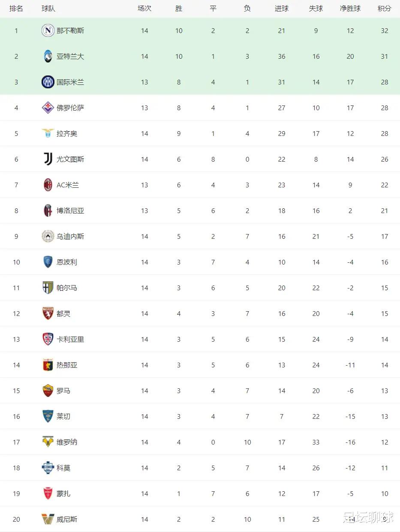Click the 排名 rank column header
This screenshot has height=532, width=400.
pyautogui.click(x=16, y=9)
